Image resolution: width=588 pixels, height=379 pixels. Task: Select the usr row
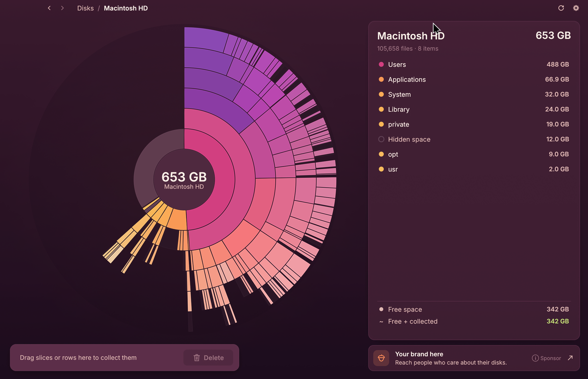pos(474,169)
